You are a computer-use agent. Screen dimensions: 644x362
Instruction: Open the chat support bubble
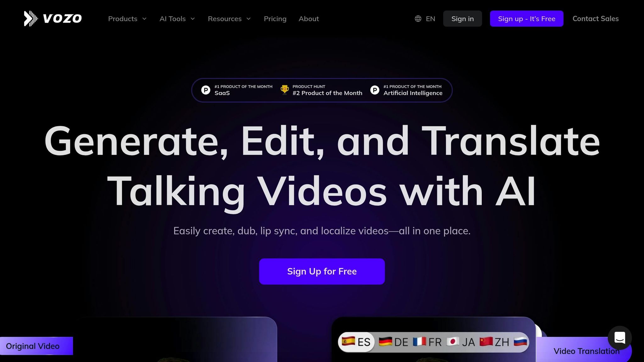pos(620,338)
